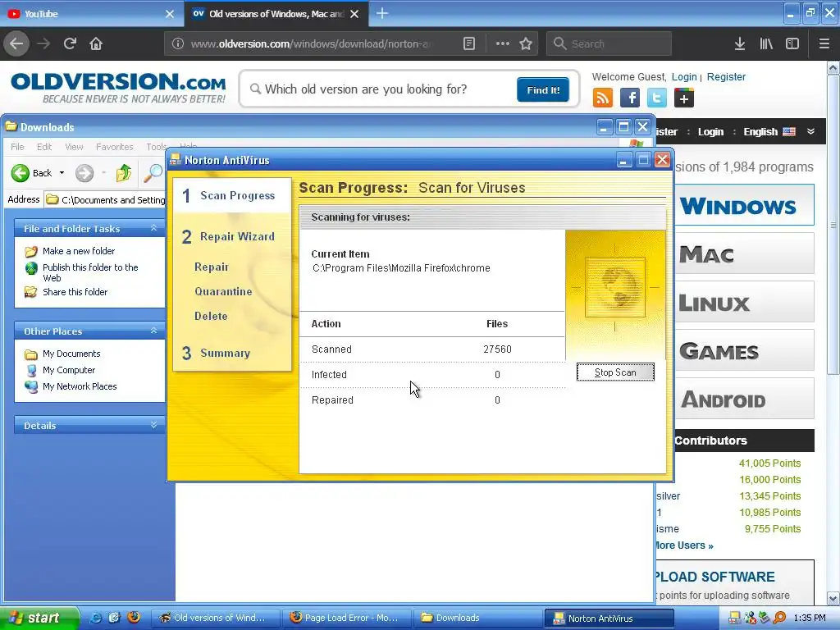
Task: Toggle Firefox sidebar icon
Action: coord(792,44)
